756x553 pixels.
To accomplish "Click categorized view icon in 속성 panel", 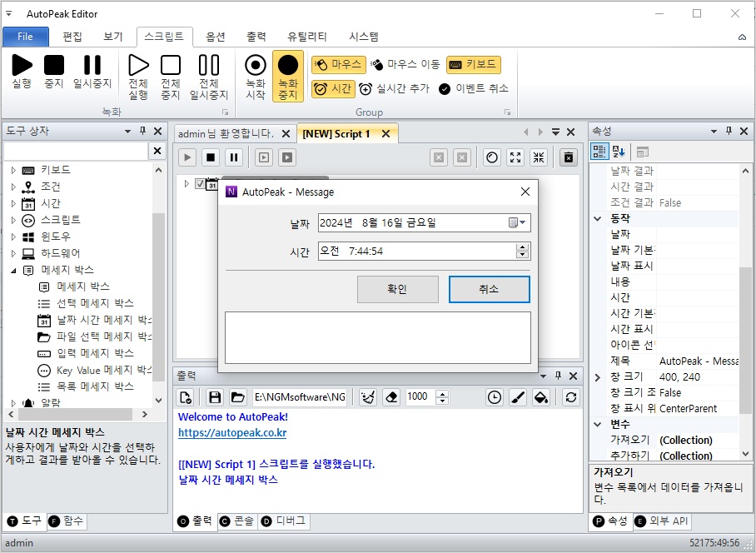I will 599,152.
